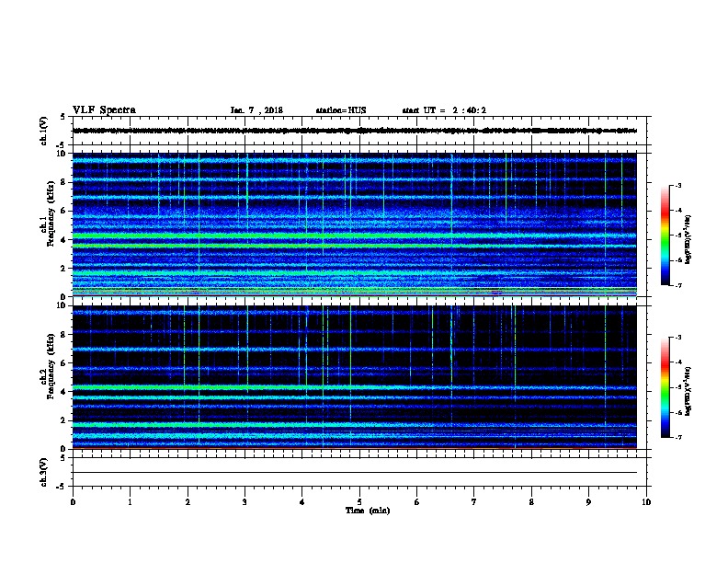
Task: Click the ch.1 colorbar log(PSD) label
Action: click(x=688, y=239)
